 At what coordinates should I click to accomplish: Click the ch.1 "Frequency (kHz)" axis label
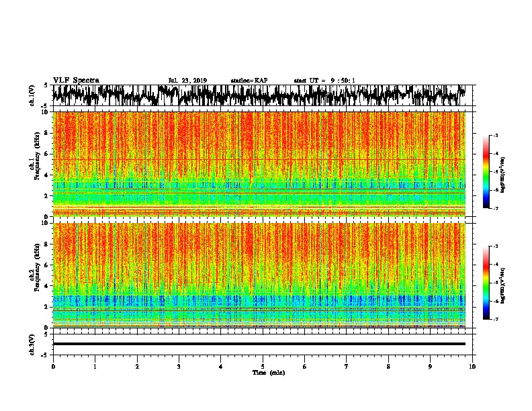pos(37,156)
